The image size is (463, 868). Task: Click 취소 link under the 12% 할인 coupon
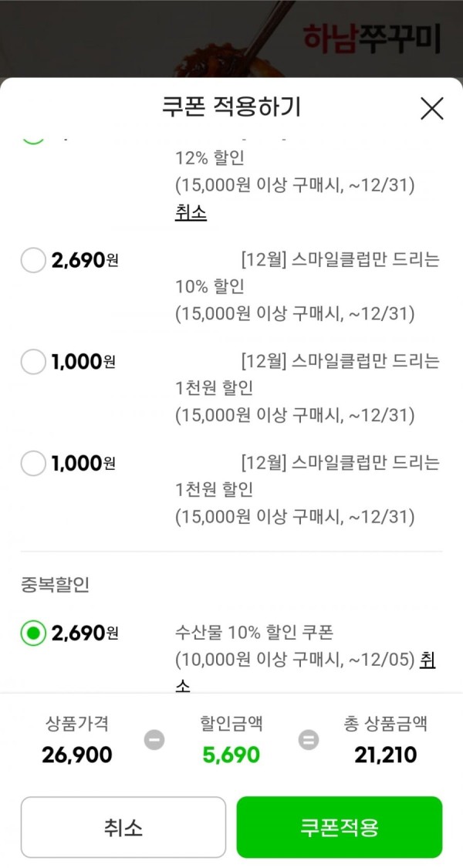click(191, 213)
